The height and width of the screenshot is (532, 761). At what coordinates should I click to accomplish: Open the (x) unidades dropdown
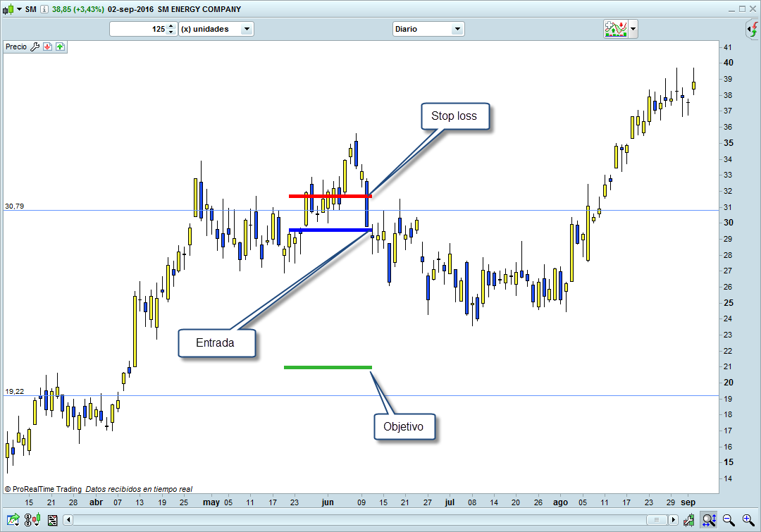(x=246, y=29)
